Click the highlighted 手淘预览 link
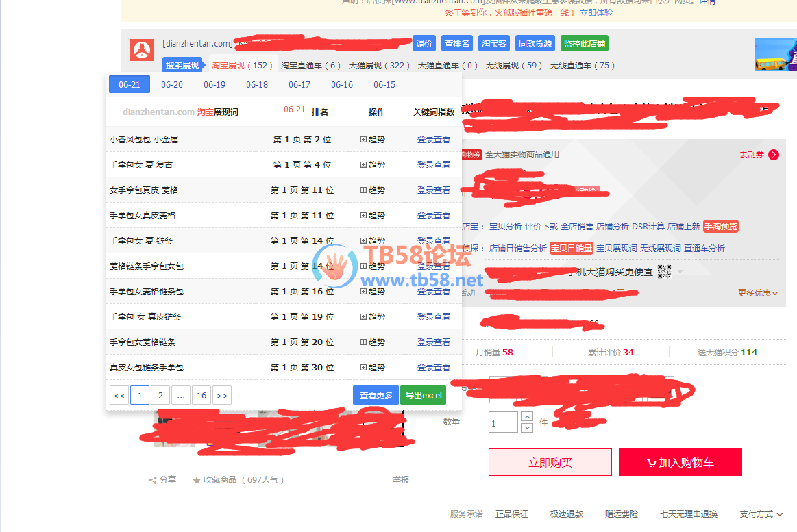Image resolution: width=797 pixels, height=532 pixels. coord(721,227)
